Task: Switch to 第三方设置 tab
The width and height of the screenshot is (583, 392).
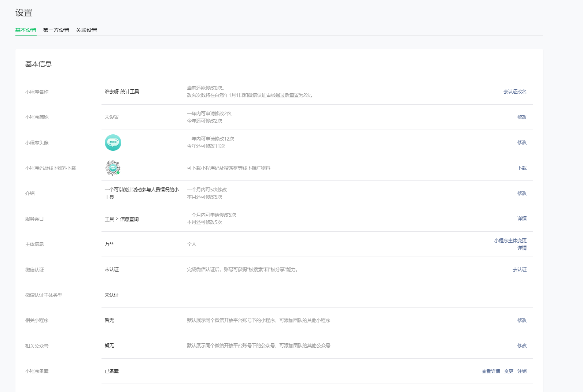Action: (x=56, y=30)
